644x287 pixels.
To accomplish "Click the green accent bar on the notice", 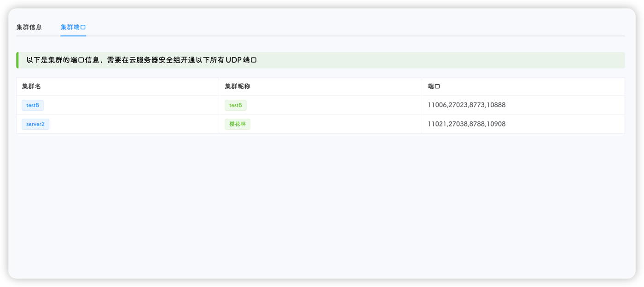I will coord(18,60).
